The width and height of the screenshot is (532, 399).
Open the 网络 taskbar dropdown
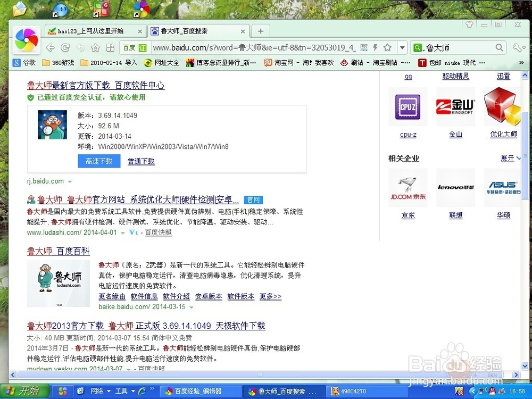click(101, 391)
